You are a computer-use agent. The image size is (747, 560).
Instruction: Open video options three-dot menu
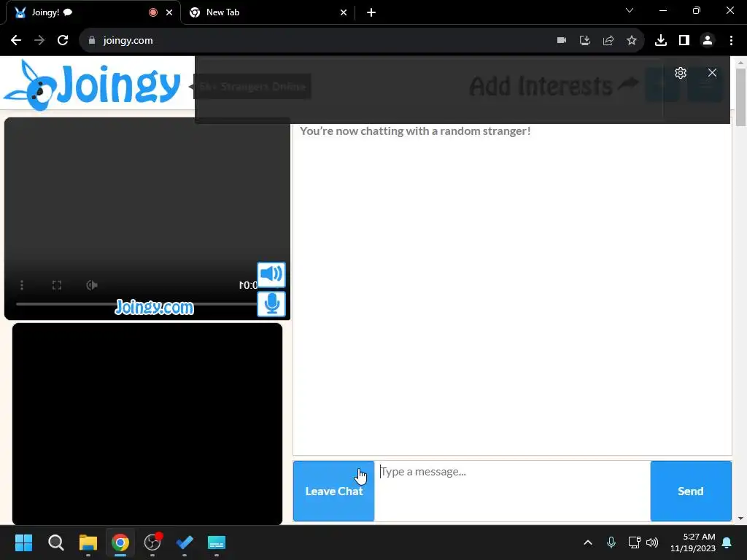(22, 285)
